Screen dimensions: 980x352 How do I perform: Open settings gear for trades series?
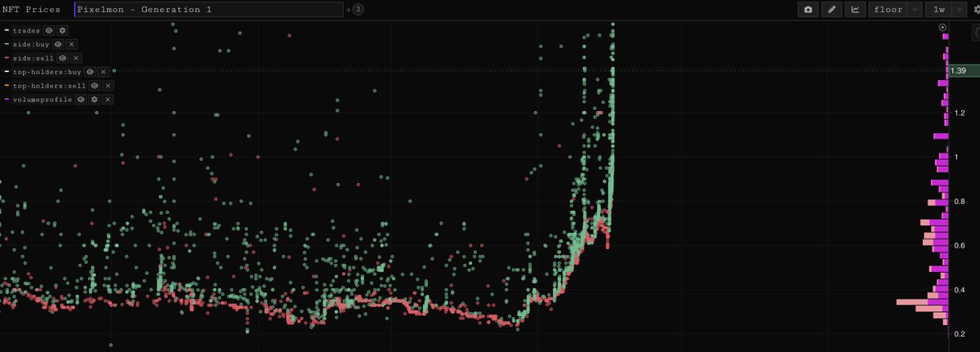[x=63, y=30]
